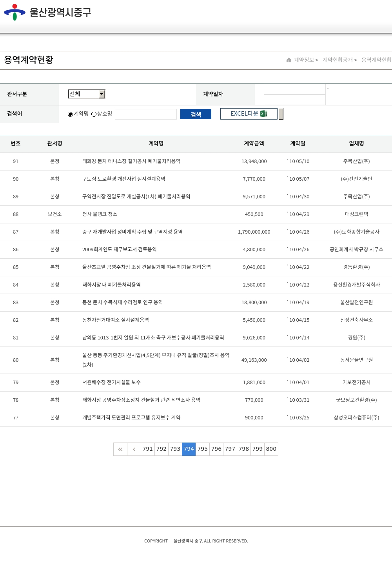The height and width of the screenshot is (566, 392).
Task: Click the 계약일자 end date field
Action: (x=295, y=100)
